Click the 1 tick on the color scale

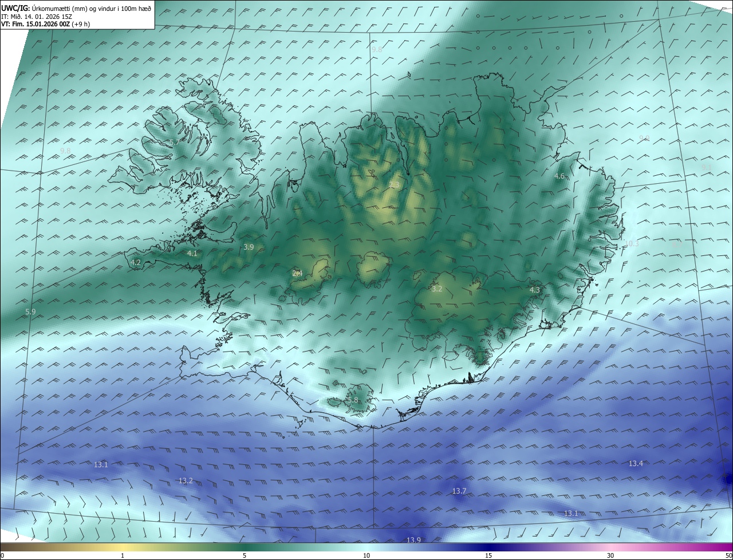[x=123, y=555]
